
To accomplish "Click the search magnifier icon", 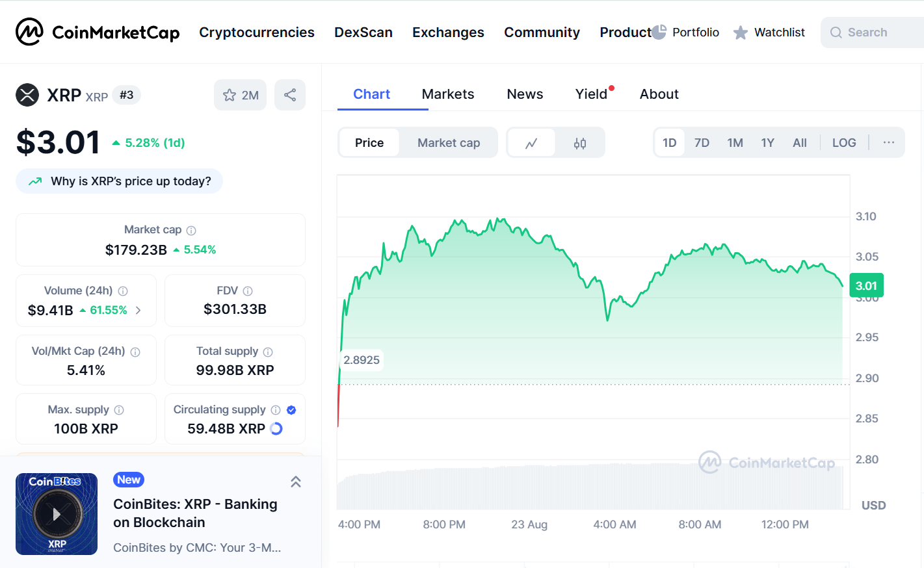I will (836, 32).
